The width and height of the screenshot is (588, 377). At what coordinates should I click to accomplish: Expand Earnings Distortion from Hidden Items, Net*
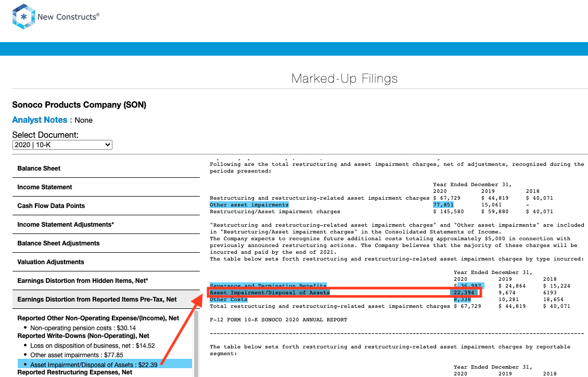click(x=106, y=281)
